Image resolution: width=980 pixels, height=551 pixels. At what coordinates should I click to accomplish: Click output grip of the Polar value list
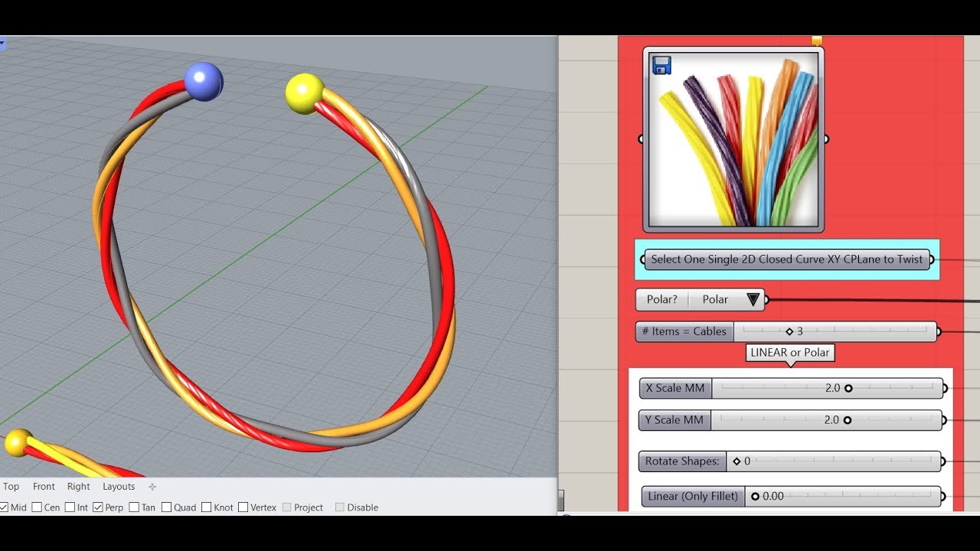pyautogui.click(x=766, y=300)
